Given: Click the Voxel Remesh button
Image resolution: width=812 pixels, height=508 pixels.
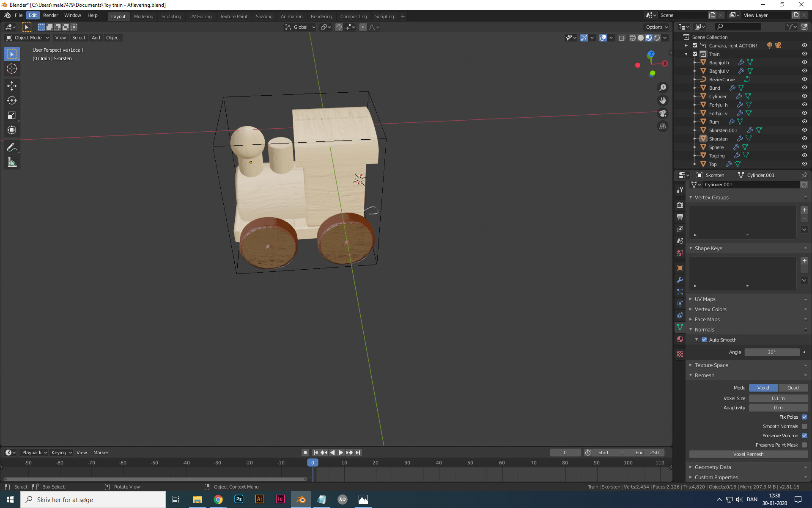Looking at the screenshot, I should tap(748, 454).
